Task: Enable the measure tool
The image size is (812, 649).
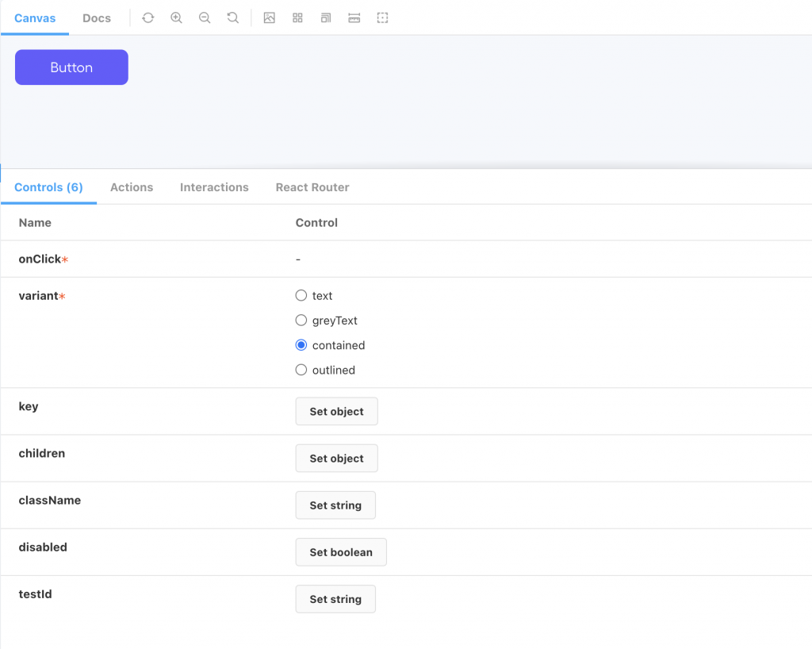Action: 354,17
